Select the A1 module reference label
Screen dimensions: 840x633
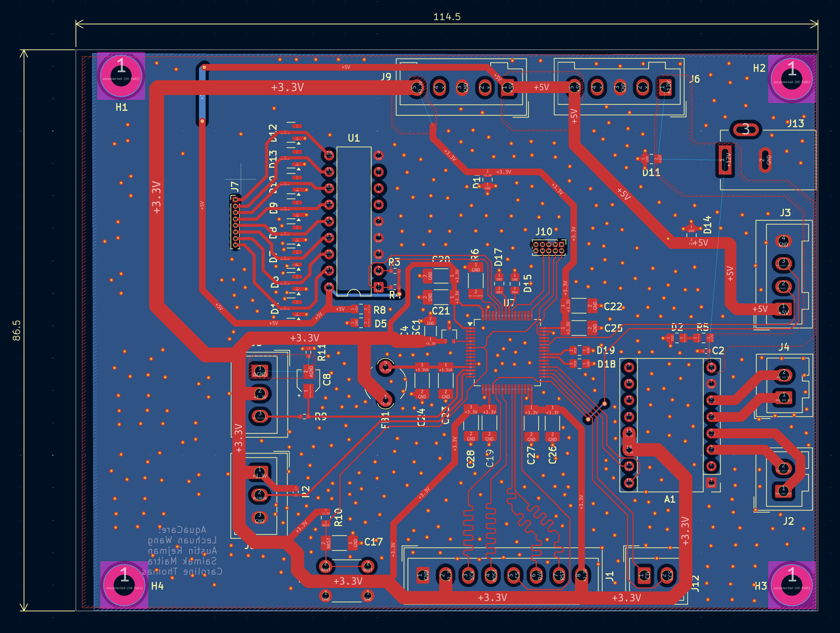coord(670,499)
